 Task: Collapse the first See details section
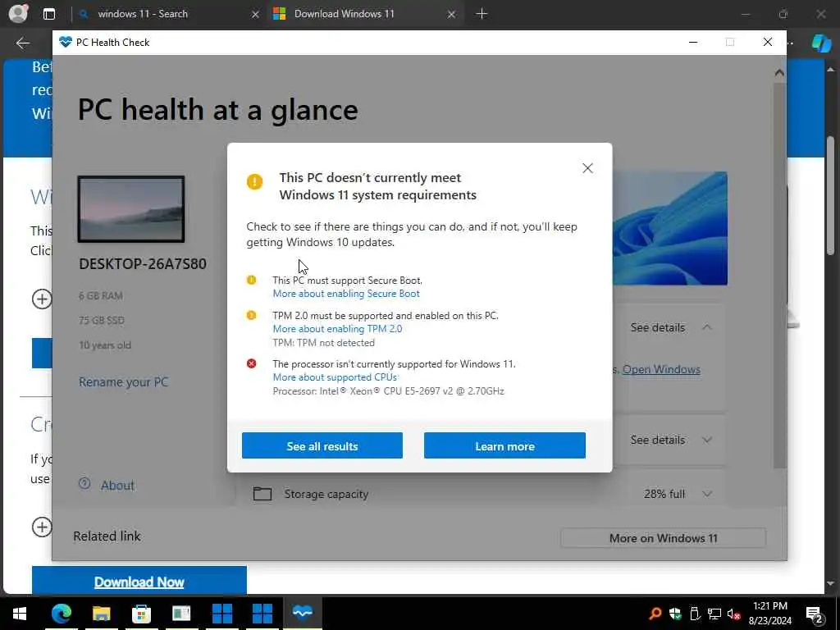coord(707,326)
